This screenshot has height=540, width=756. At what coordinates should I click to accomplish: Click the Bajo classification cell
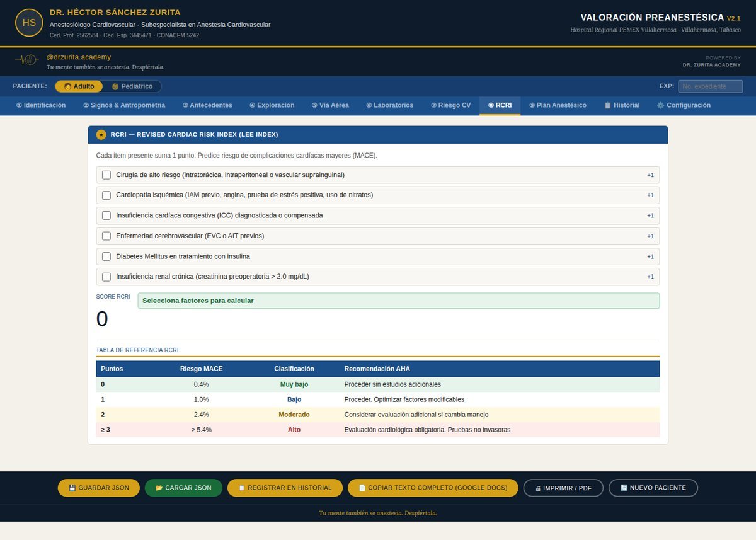click(x=294, y=399)
